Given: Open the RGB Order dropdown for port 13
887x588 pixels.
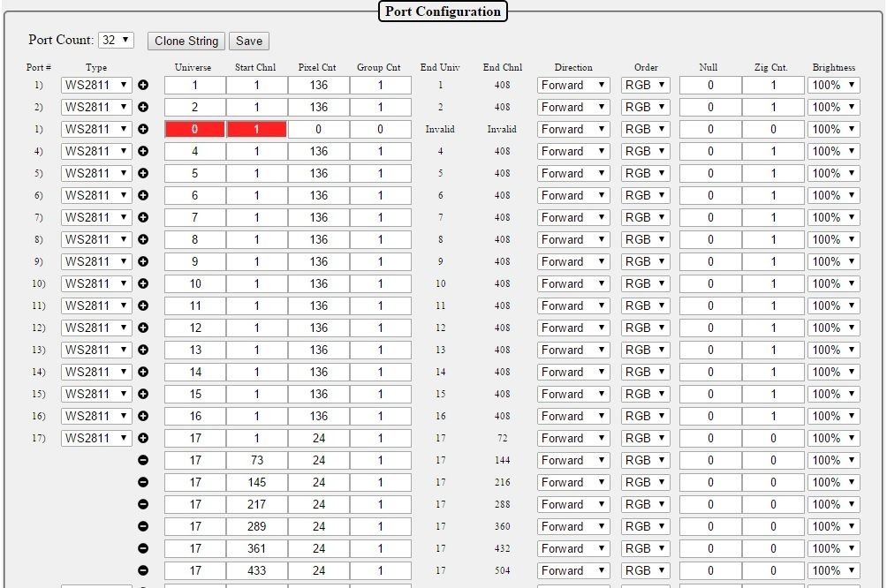Looking at the screenshot, I should pos(646,350).
